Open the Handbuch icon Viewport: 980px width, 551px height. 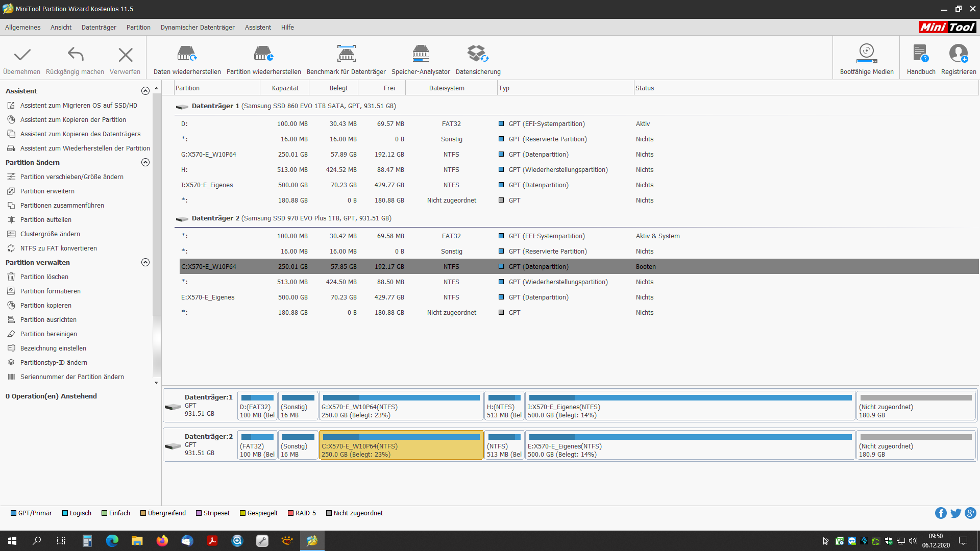click(x=921, y=54)
